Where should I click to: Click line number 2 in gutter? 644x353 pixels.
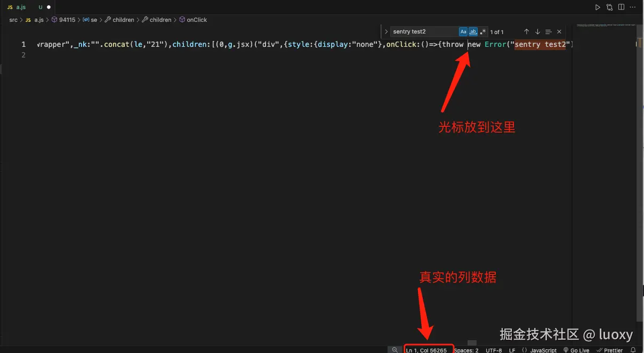(x=23, y=55)
